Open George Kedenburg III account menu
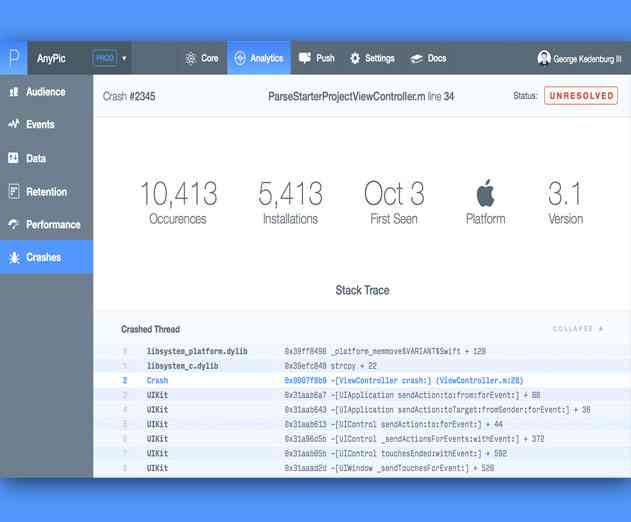Image resolution: width=631 pixels, height=522 pixels. [579, 59]
